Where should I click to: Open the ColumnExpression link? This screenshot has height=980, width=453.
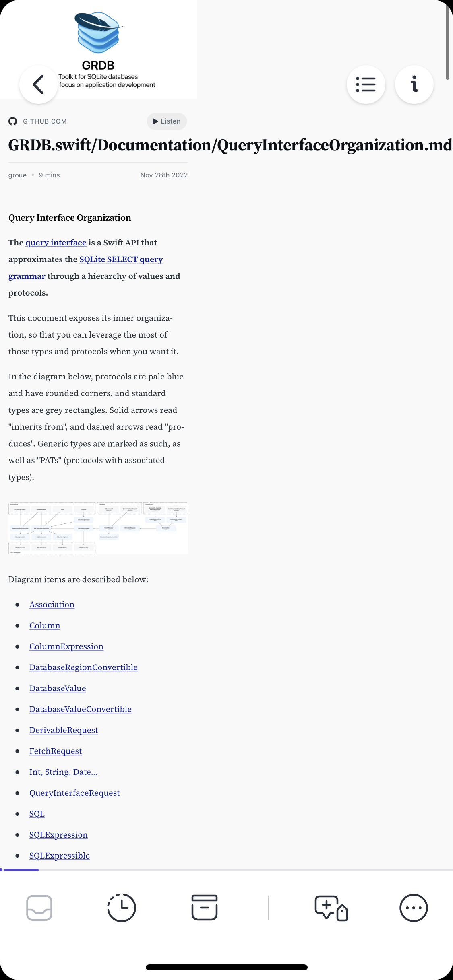coord(66,646)
